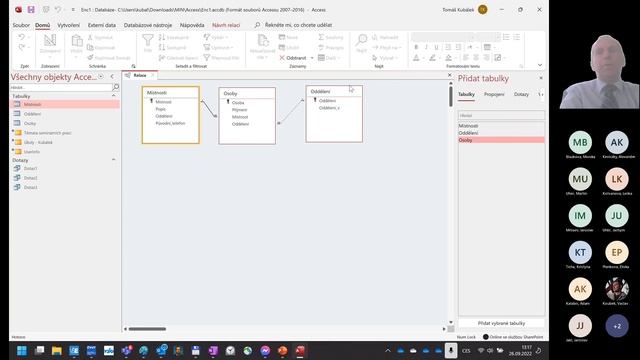Switch to the Návrh relací tab
Image resolution: width=640 pixels, height=360 pixels.
pyautogui.click(x=226, y=25)
